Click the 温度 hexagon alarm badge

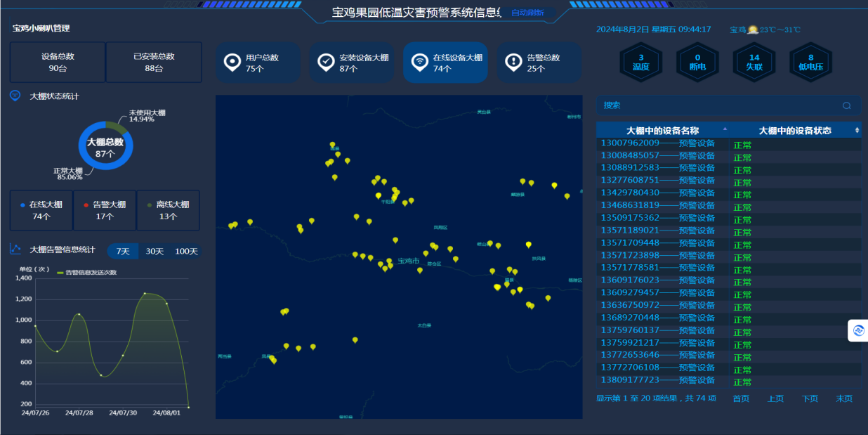click(x=640, y=63)
